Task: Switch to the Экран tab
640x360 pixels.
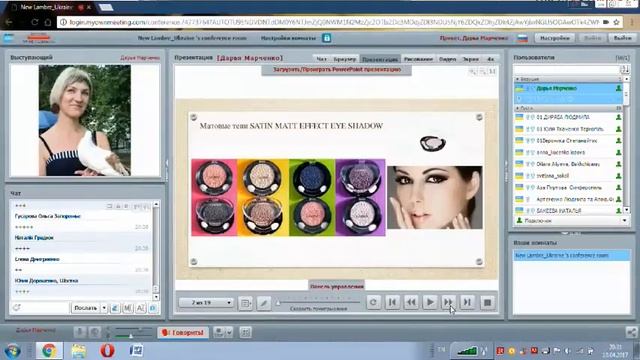Action: point(470,59)
